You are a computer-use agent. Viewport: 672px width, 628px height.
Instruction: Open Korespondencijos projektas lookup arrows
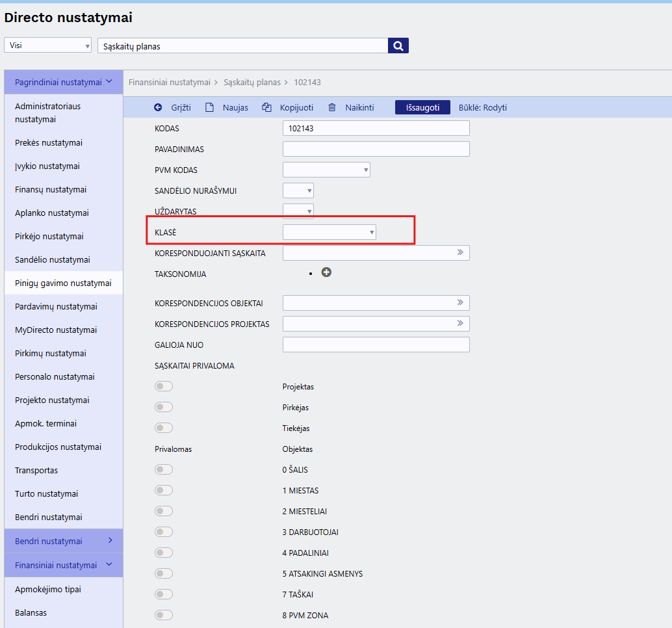(x=460, y=323)
